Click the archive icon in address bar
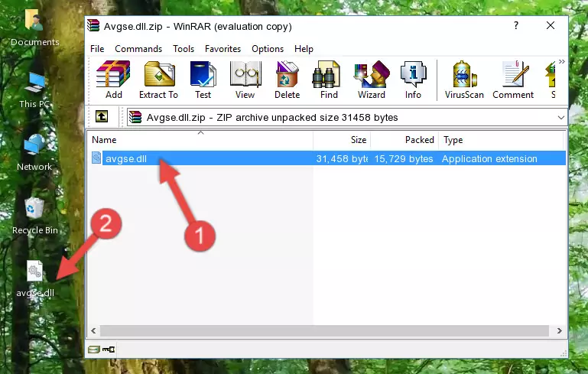This screenshot has height=374, width=588. 135,117
